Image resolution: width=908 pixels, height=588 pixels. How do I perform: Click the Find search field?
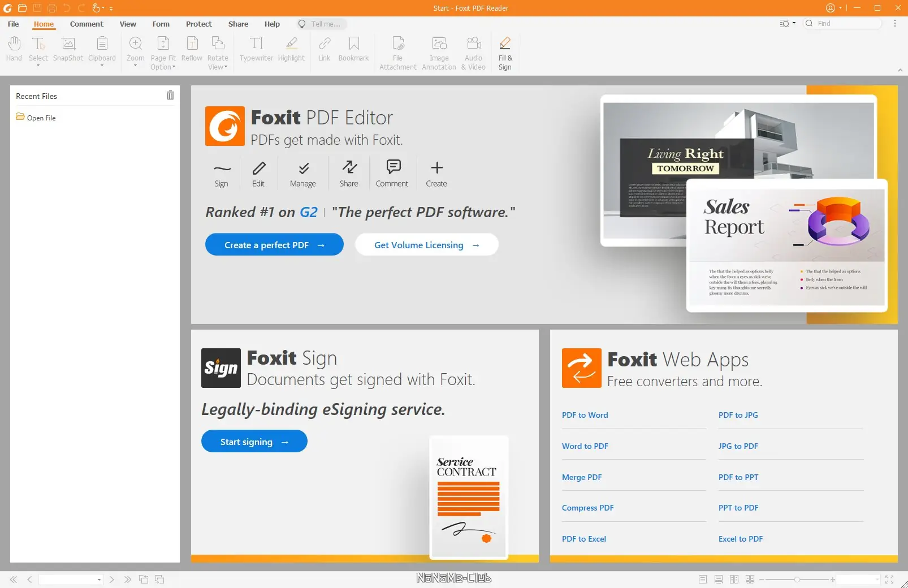click(x=842, y=24)
